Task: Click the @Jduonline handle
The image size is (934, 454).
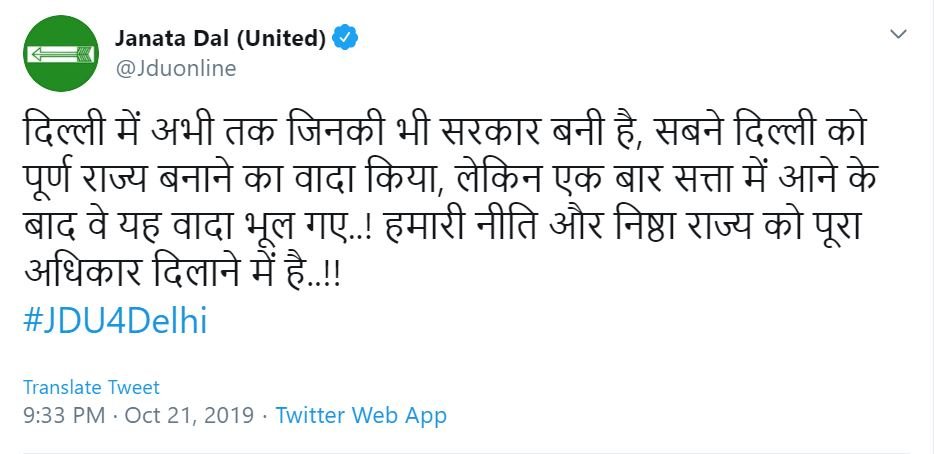Action: [176, 68]
